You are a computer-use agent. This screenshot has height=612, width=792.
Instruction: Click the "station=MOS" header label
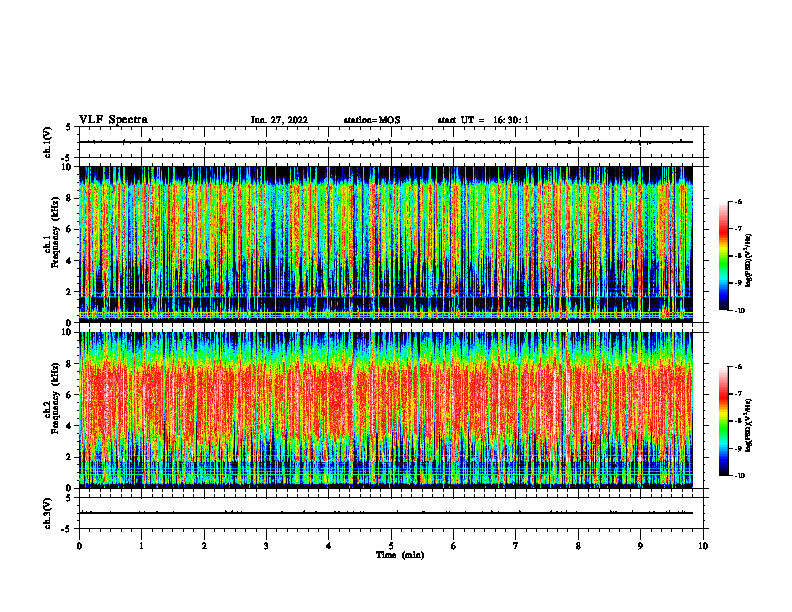click(x=372, y=120)
